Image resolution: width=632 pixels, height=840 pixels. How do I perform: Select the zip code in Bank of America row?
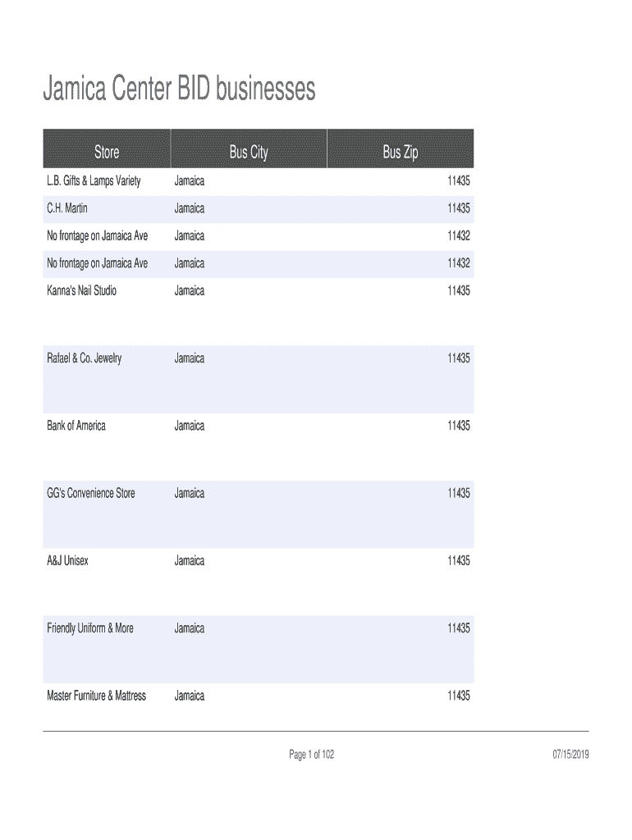click(458, 426)
